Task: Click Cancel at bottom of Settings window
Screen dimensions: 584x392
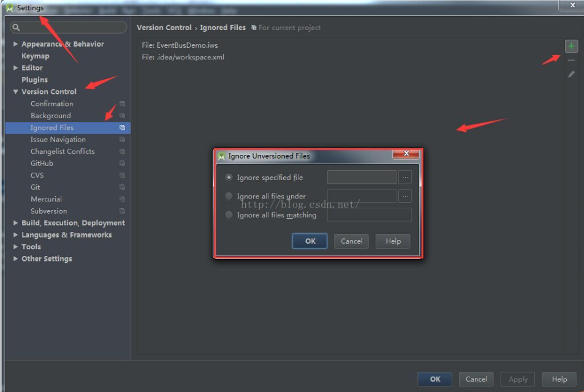Action: click(x=476, y=379)
